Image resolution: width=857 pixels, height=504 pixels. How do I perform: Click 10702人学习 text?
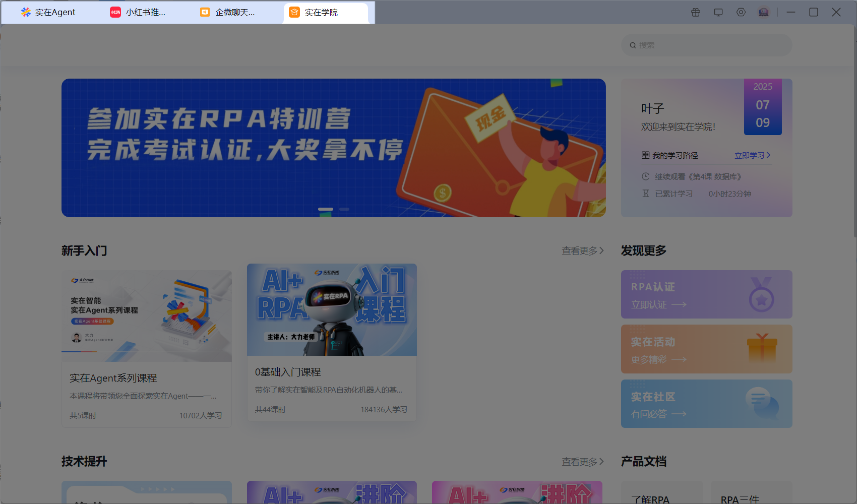[x=201, y=416]
